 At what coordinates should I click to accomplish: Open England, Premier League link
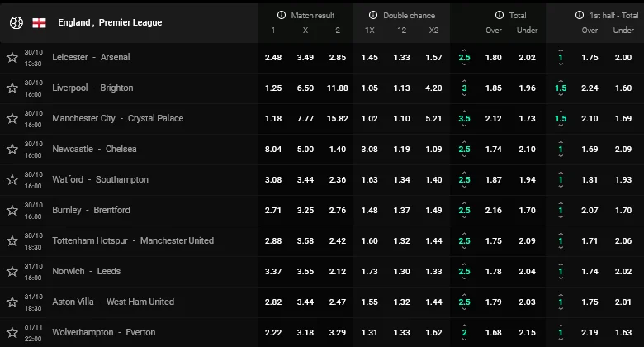coord(110,22)
